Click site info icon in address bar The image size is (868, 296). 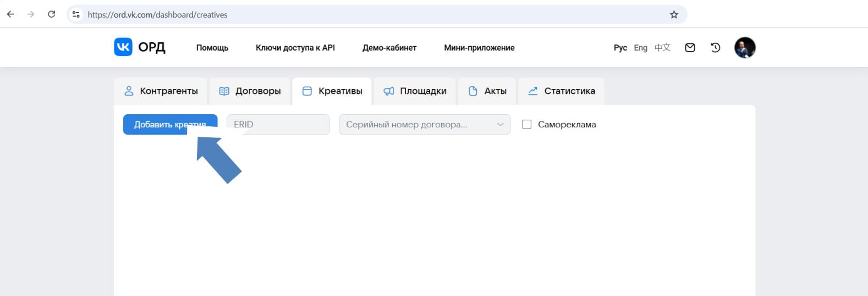(x=76, y=15)
